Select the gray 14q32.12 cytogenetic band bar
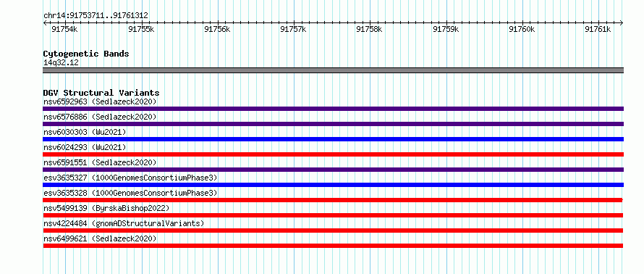 tap(333, 70)
